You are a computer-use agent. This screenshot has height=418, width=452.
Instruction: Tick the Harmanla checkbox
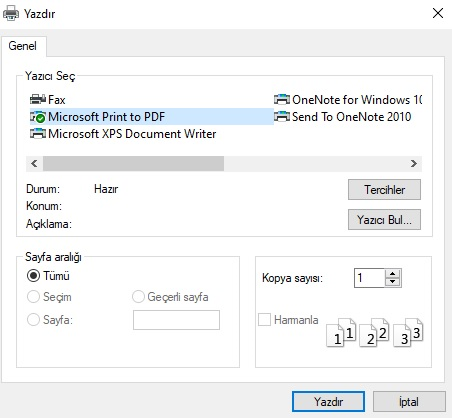(x=264, y=320)
